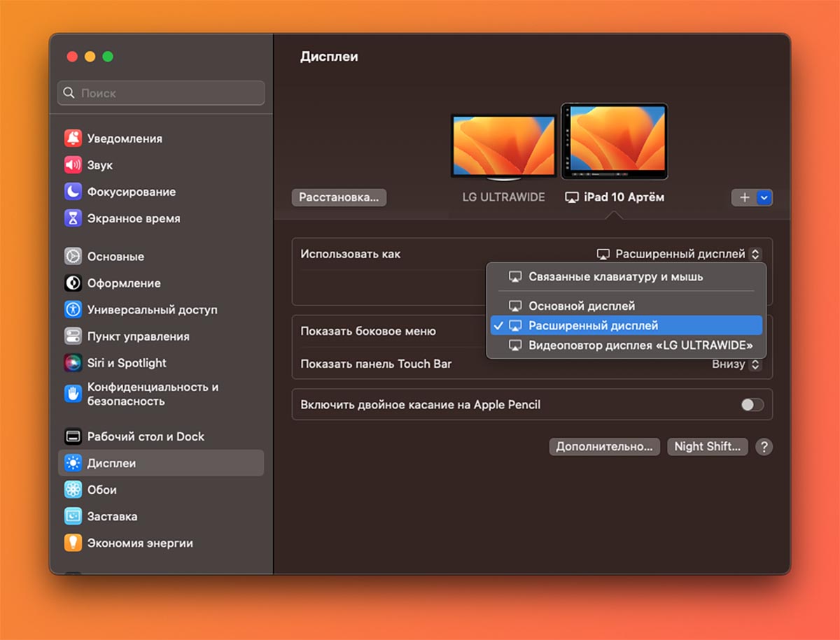Image resolution: width=840 pixels, height=640 pixels.
Task: Choose Основной дисплей from the menu
Action: (581, 306)
